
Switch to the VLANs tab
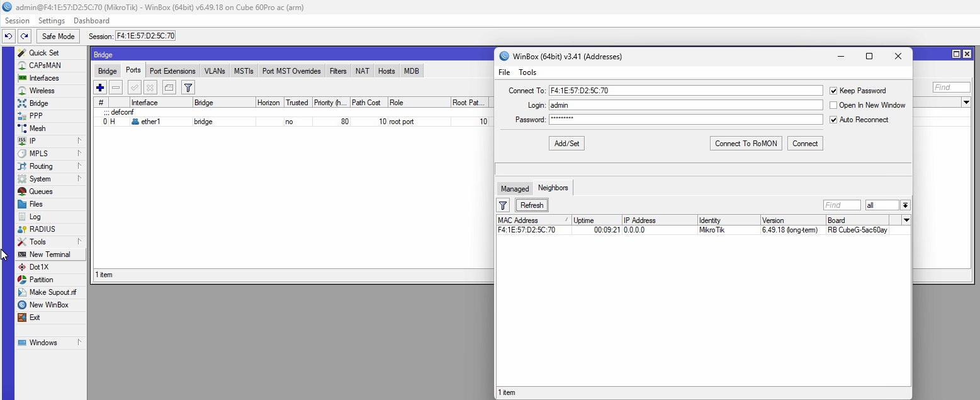(x=215, y=71)
